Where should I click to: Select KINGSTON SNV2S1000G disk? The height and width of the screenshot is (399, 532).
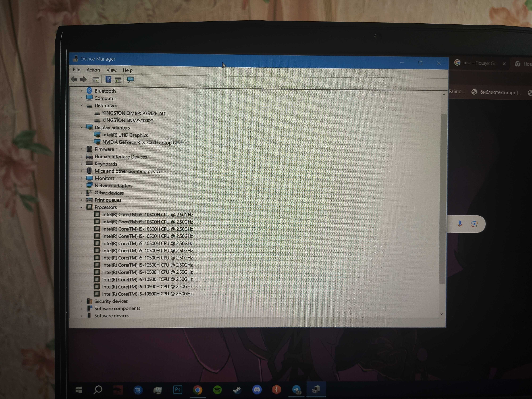(128, 120)
